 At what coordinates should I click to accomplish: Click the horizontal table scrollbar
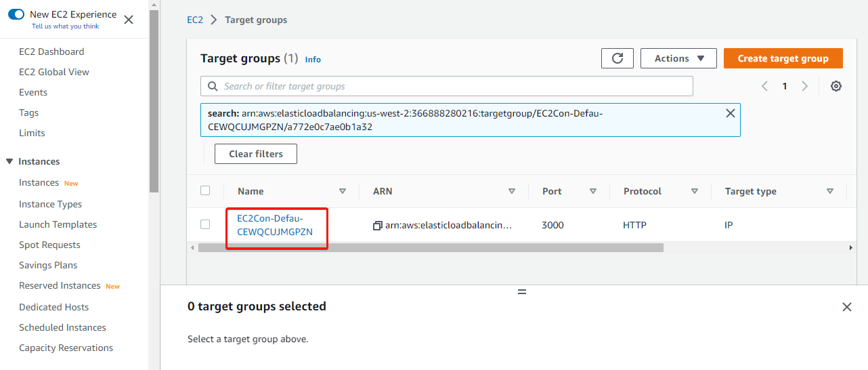point(431,248)
